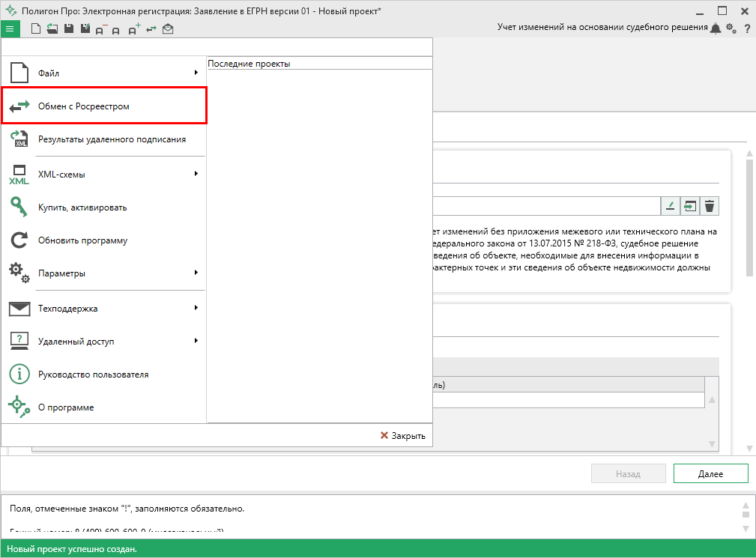Screen dimensions: 756x558
Task: Click the Save As floppy with pencil icon
Action: pos(85,29)
